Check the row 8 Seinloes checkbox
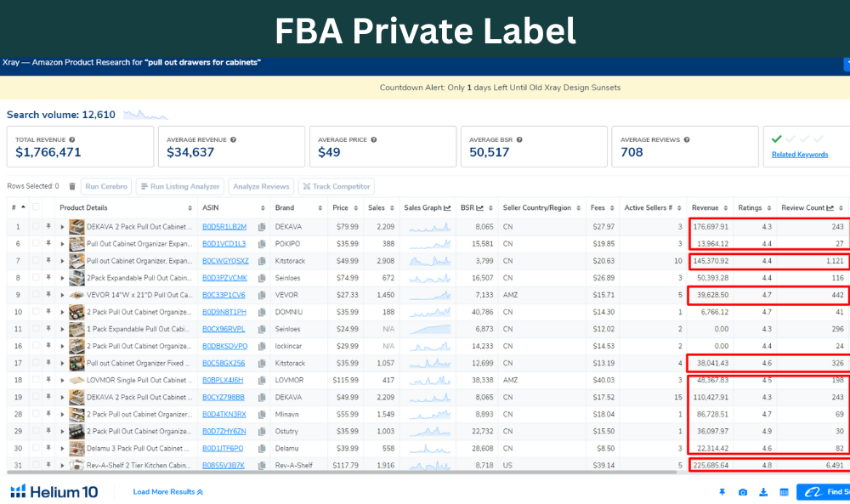The image size is (850, 504). [x=36, y=277]
